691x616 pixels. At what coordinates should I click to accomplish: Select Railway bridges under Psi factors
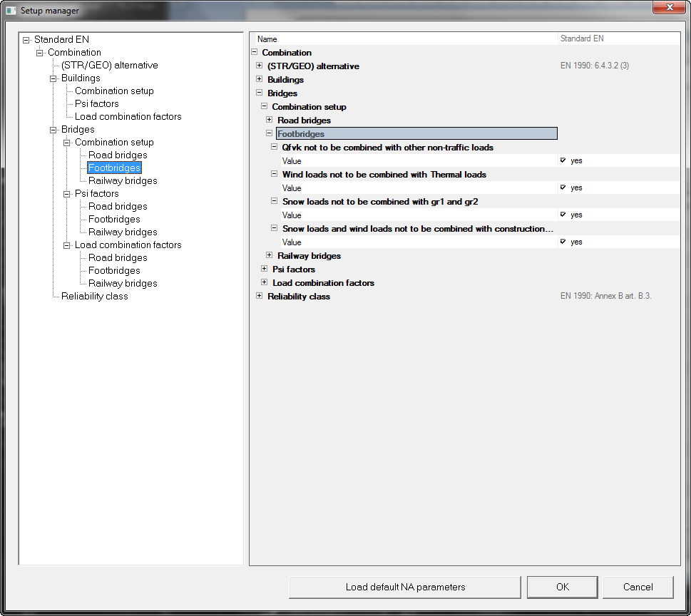(123, 232)
